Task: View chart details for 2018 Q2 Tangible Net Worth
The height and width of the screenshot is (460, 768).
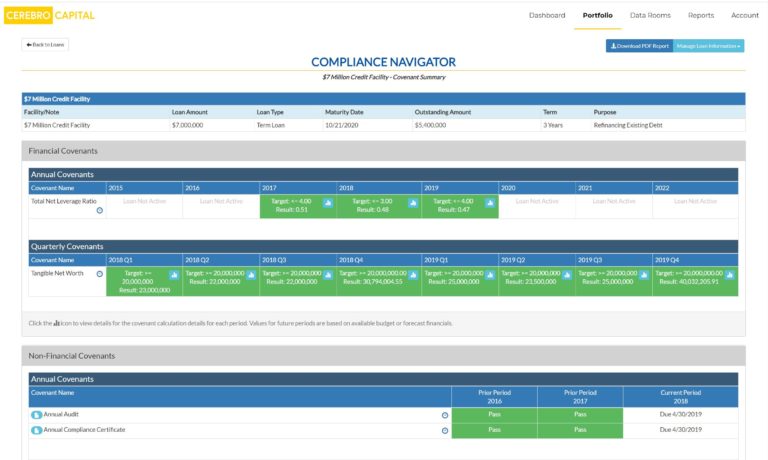Action: (251, 275)
